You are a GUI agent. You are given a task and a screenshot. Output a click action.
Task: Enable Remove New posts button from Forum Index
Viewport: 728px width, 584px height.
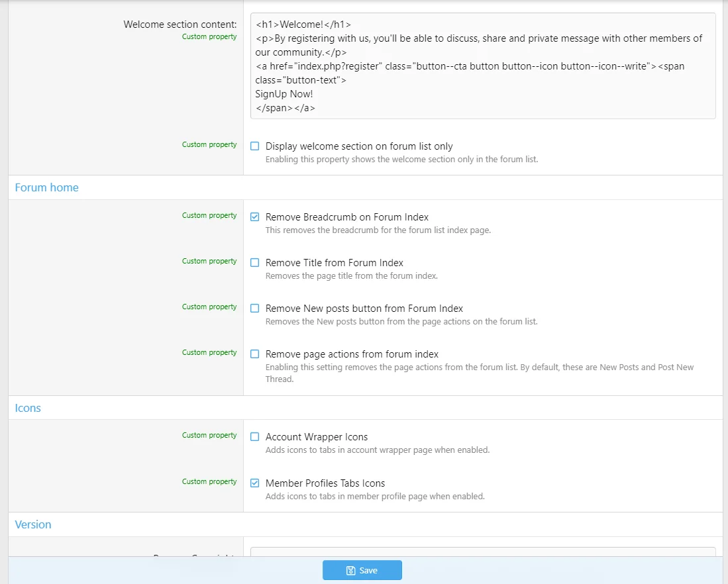(x=255, y=309)
